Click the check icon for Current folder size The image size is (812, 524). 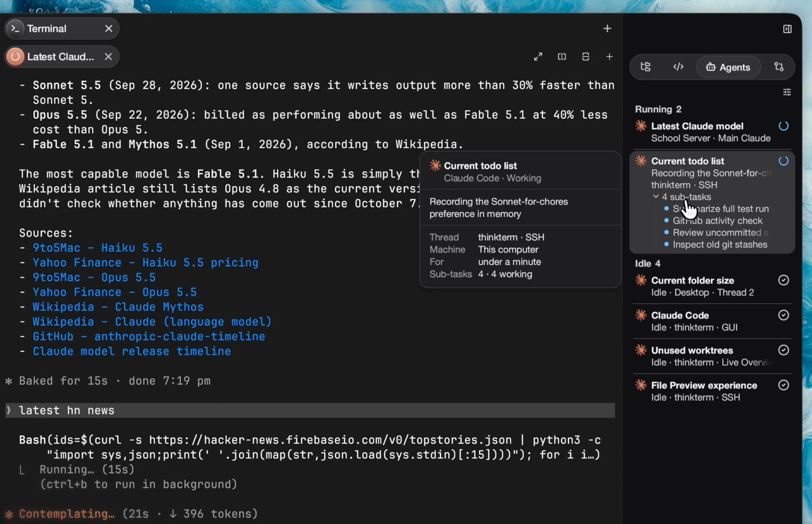tap(784, 280)
